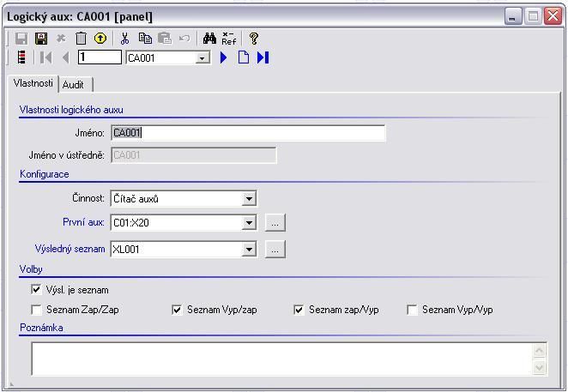Viewport: 568px width, 392px height.
Task: Click the scissors cut icon
Action: (x=125, y=39)
